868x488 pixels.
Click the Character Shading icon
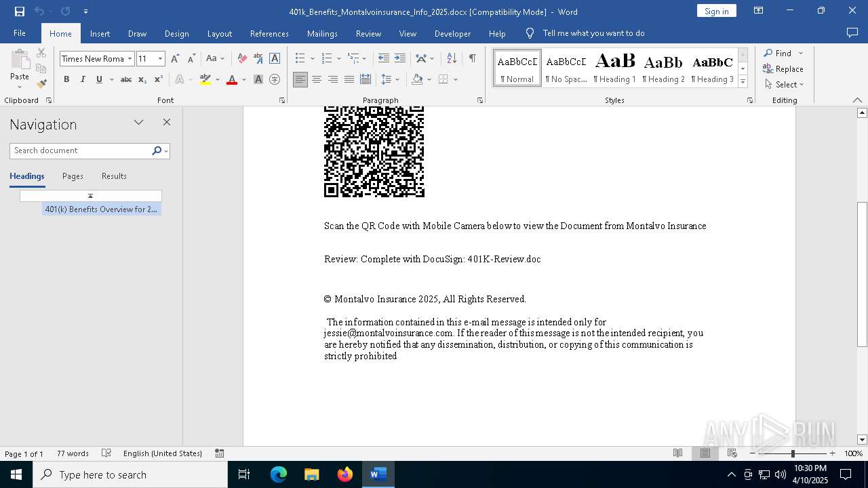point(258,79)
